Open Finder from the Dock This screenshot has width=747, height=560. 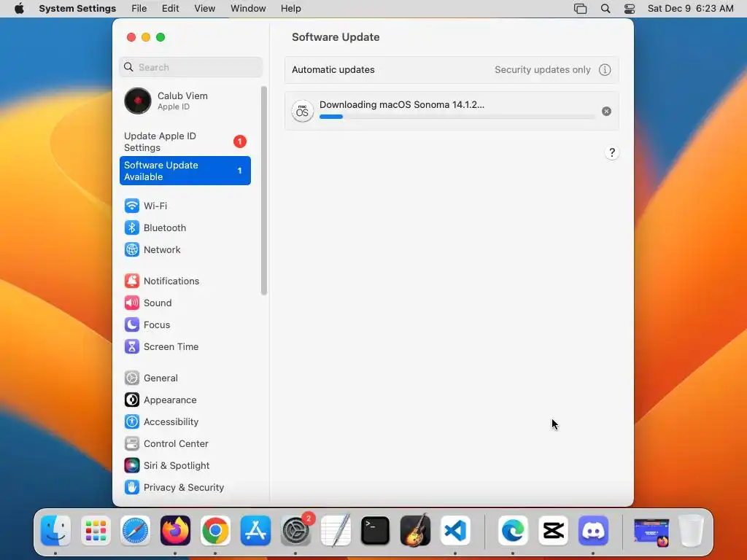point(55,530)
